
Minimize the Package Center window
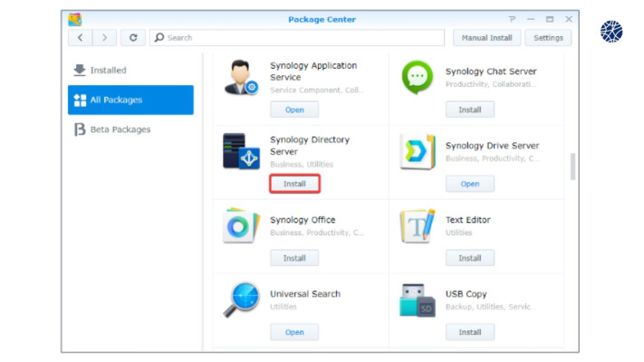tap(531, 19)
